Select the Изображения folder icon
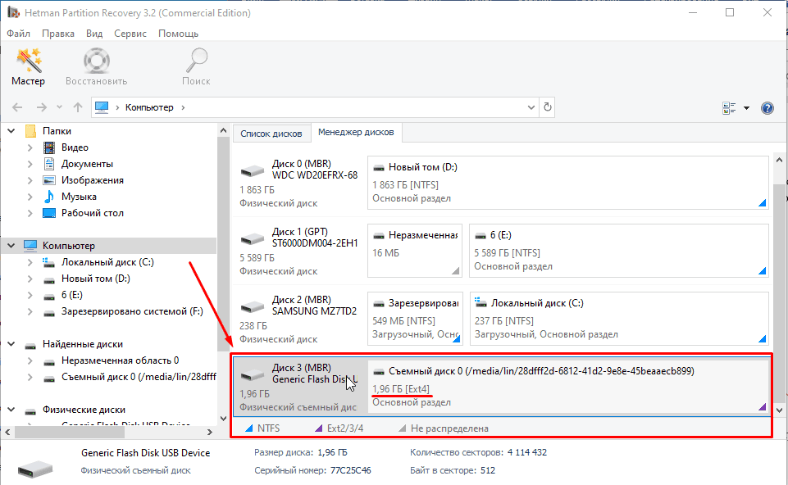 (x=49, y=180)
